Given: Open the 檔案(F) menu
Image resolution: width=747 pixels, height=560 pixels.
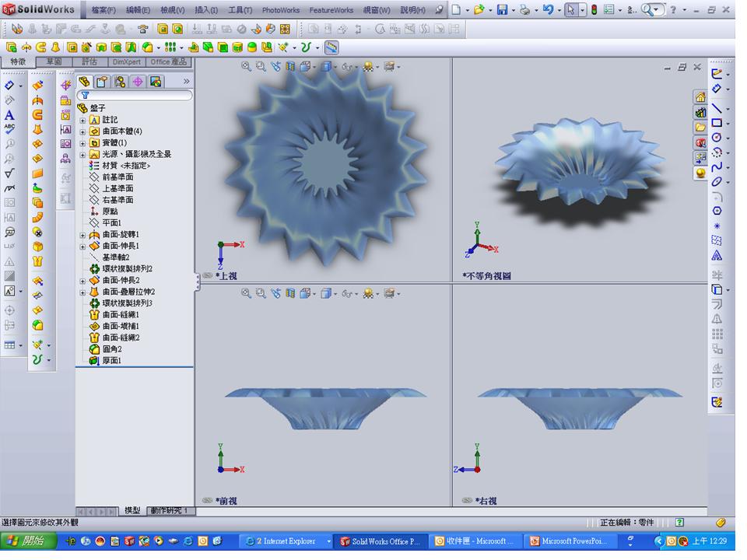Looking at the screenshot, I should coord(103,9).
